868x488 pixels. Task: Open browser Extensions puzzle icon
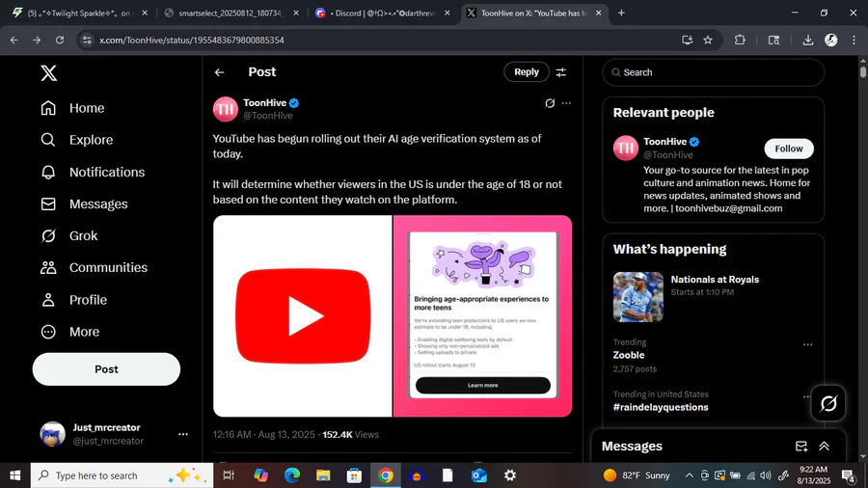(740, 40)
